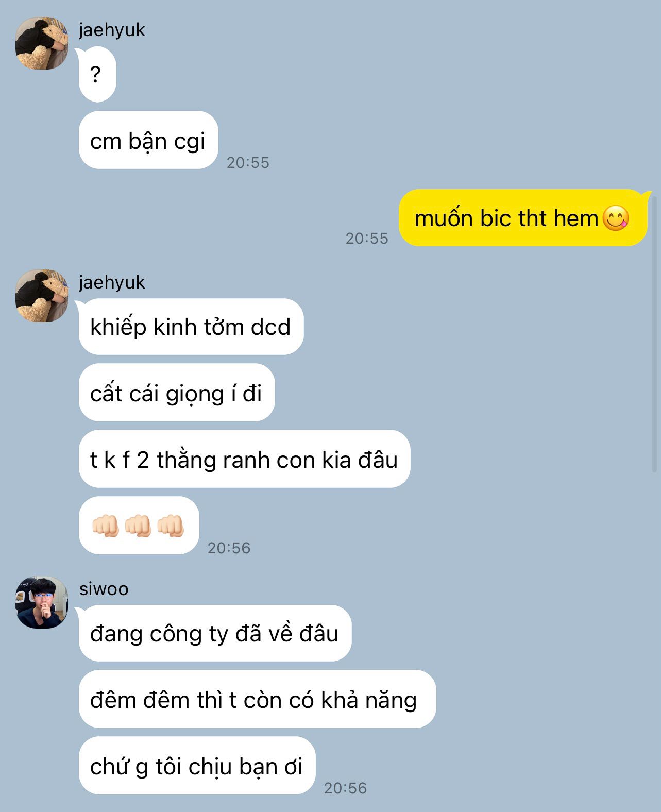Select the "cm bận cgi" message

[x=148, y=140]
